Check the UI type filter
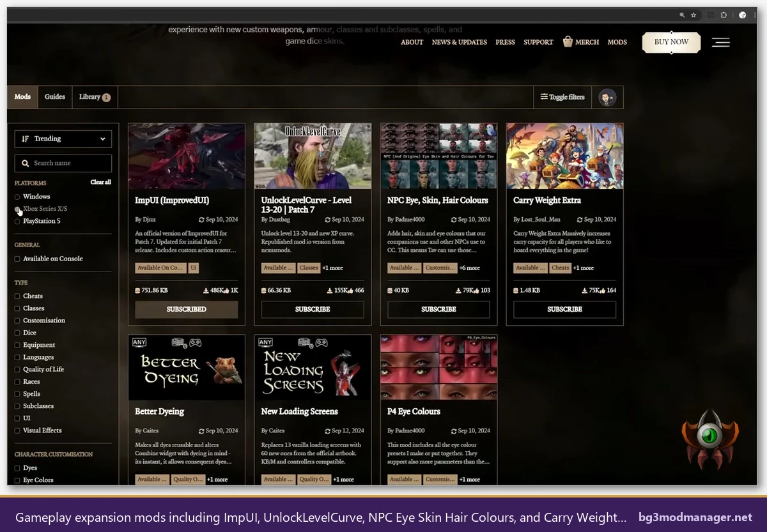The height and width of the screenshot is (532, 767). click(17, 418)
